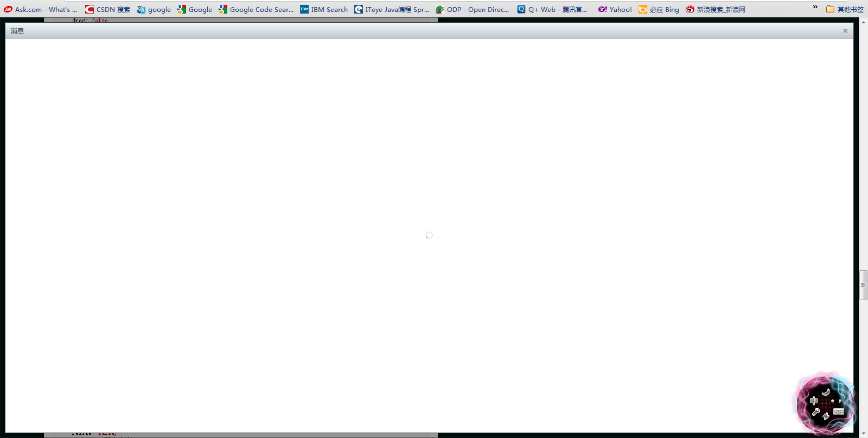Open the Ask.com bookmark
The image size is (868, 438).
click(41, 9)
